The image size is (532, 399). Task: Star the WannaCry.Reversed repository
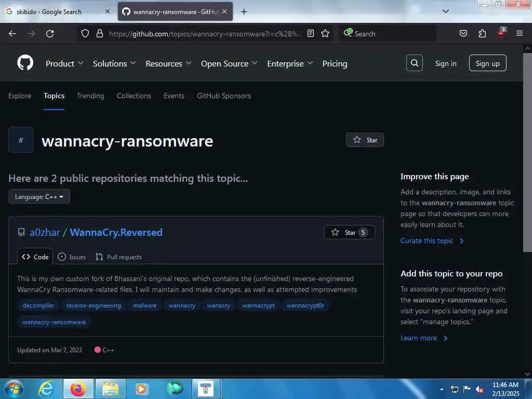point(349,232)
